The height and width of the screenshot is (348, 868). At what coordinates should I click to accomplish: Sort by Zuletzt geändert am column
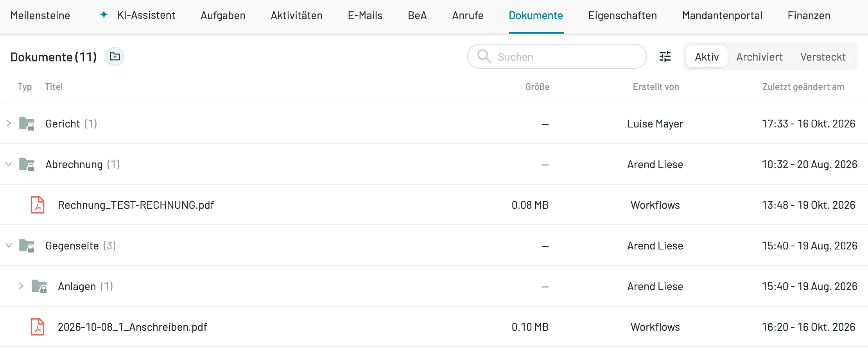(803, 87)
